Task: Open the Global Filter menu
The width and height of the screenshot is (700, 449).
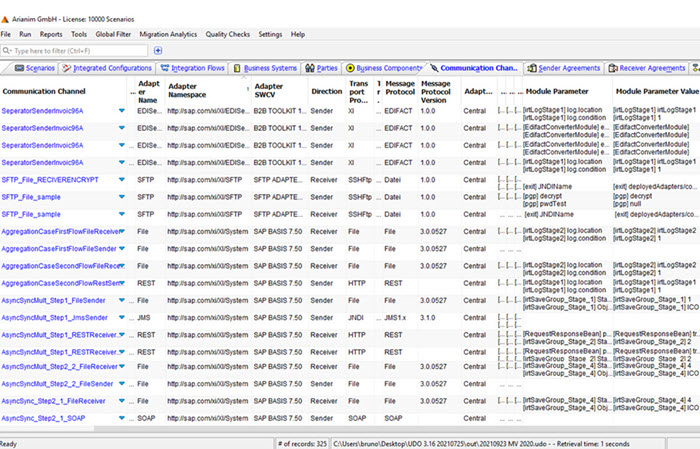Action: [113, 34]
